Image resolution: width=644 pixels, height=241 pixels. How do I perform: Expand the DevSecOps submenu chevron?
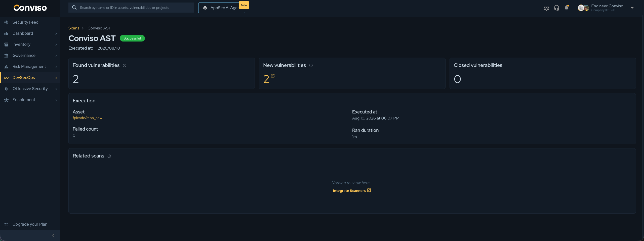pos(56,78)
